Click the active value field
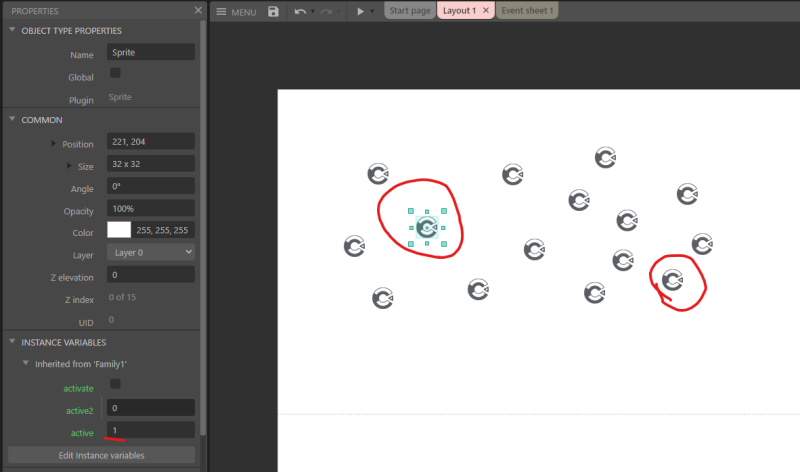Viewport: 800px width, 472px height. coord(151,430)
